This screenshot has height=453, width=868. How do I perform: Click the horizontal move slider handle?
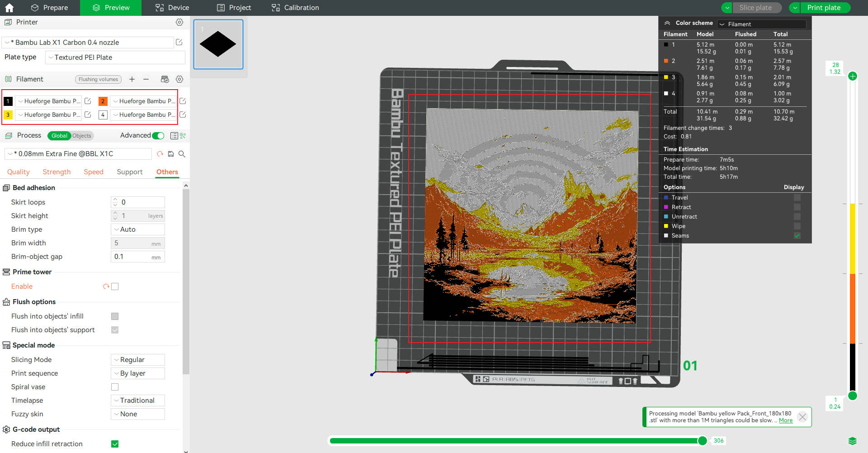(x=703, y=441)
